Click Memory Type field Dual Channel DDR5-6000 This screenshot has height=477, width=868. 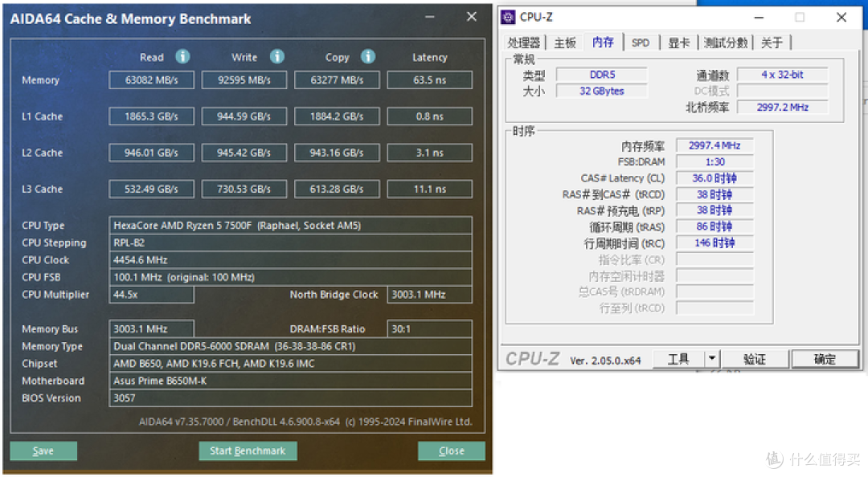click(291, 346)
